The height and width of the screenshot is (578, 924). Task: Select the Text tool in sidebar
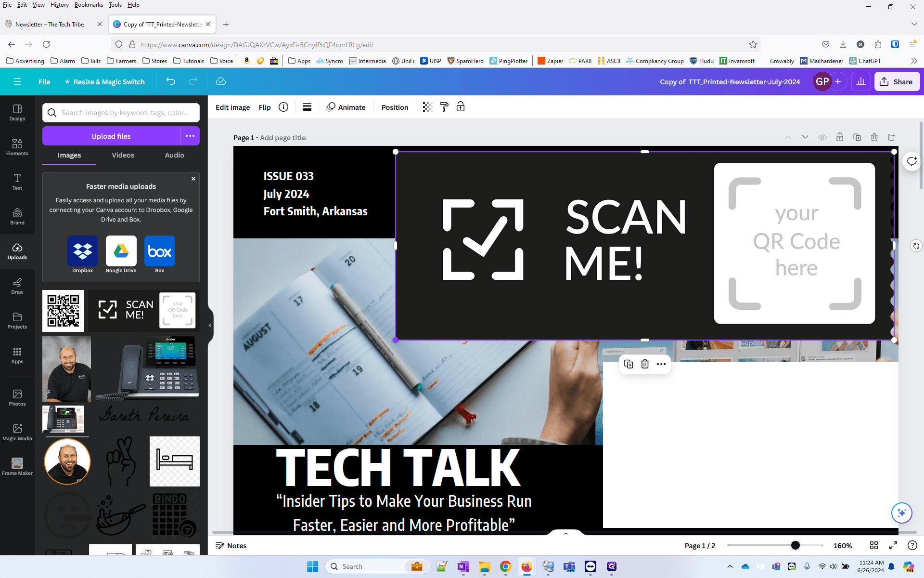click(x=17, y=182)
